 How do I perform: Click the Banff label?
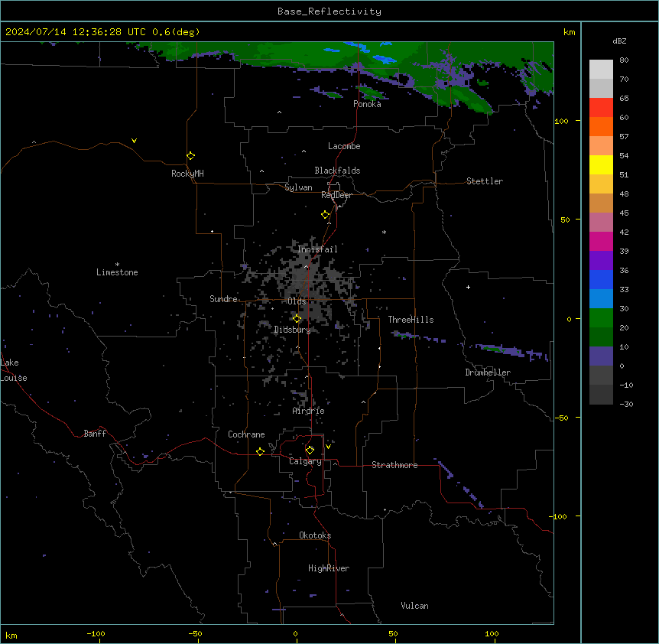tap(95, 434)
